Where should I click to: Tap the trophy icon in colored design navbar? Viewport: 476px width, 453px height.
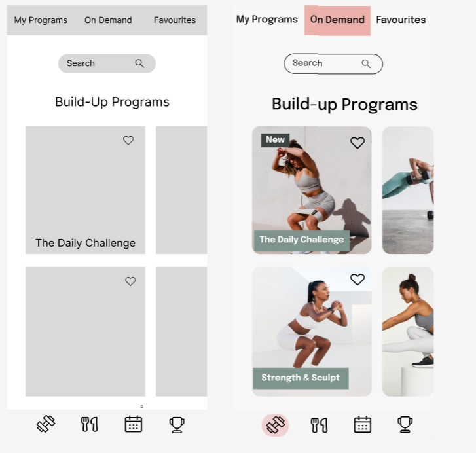pyautogui.click(x=405, y=424)
